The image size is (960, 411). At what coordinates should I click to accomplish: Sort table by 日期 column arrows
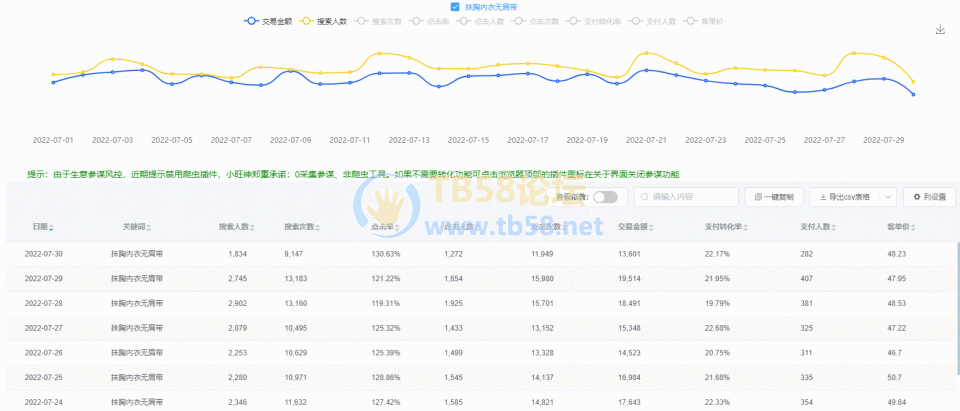[x=52, y=228]
